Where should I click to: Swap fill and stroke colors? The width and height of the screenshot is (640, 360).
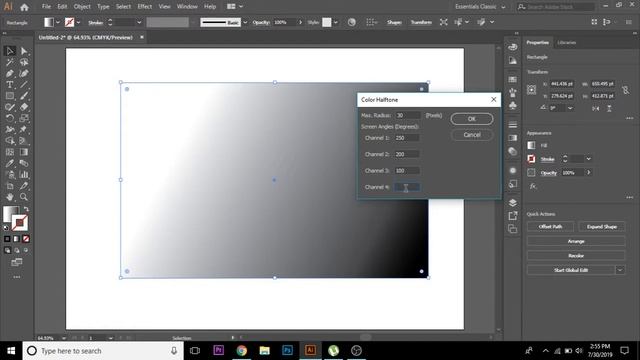pyautogui.click(x=26, y=209)
